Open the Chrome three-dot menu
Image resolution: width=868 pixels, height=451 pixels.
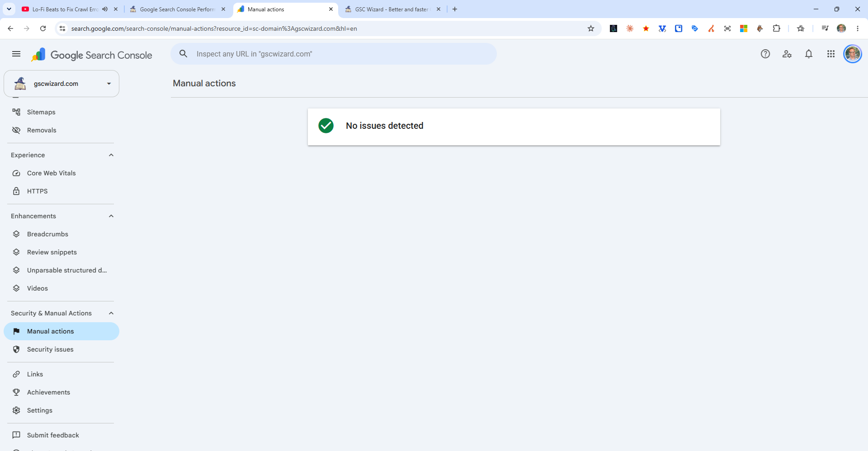[x=858, y=28]
